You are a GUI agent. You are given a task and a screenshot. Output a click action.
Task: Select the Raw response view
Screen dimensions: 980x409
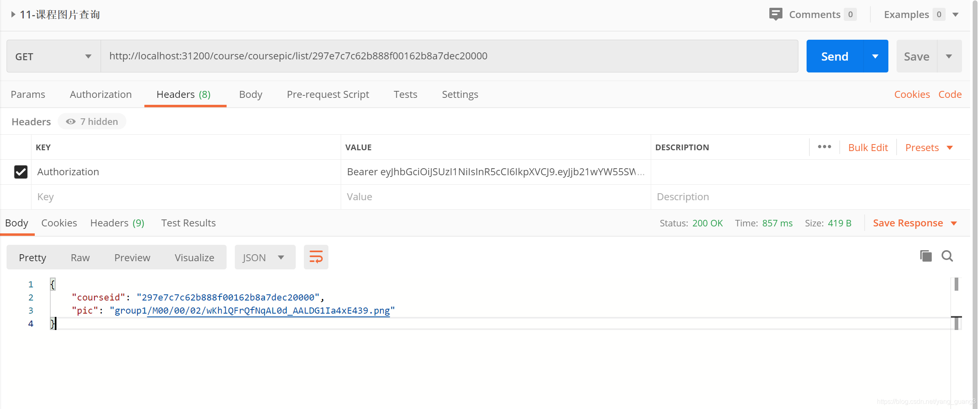click(80, 258)
